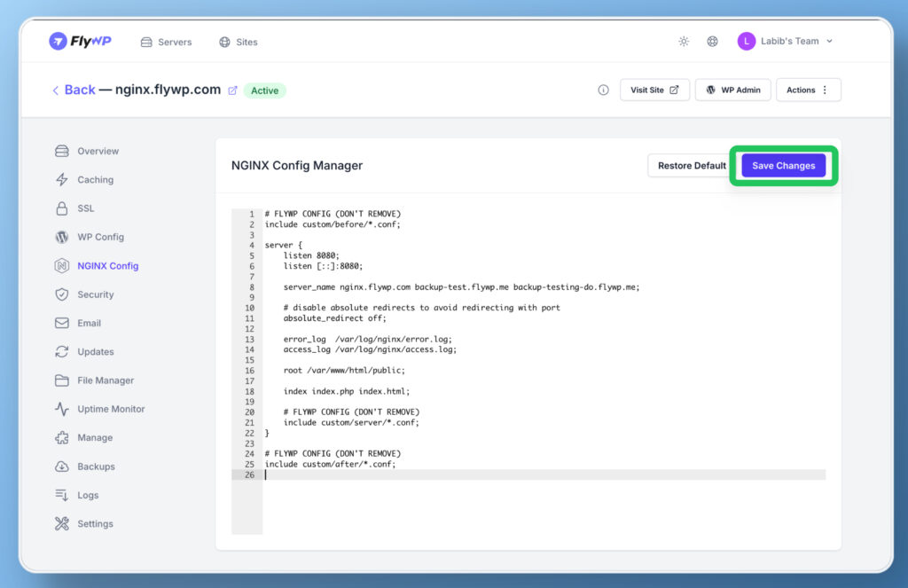Open the Caching section
908x588 pixels.
pyautogui.click(x=95, y=179)
